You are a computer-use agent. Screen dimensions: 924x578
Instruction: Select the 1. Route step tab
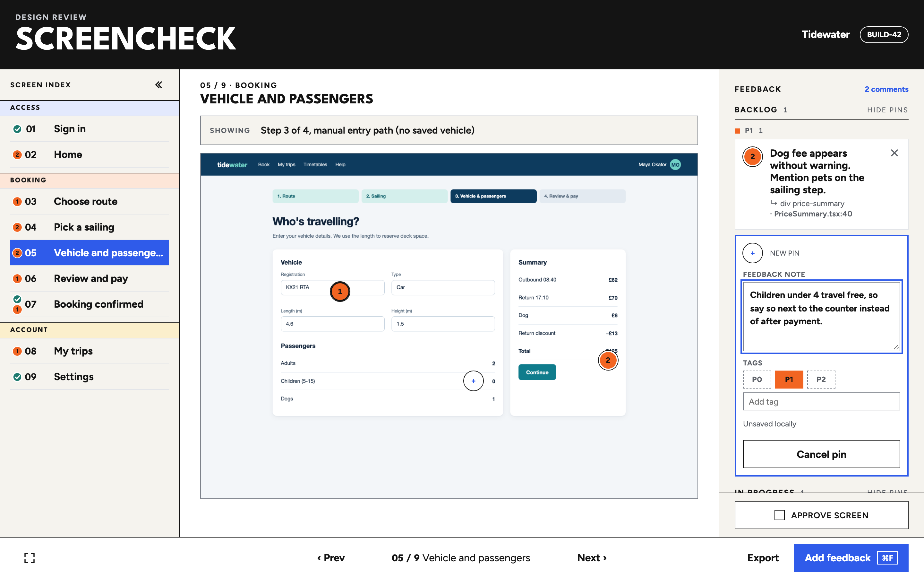[x=315, y=196]
